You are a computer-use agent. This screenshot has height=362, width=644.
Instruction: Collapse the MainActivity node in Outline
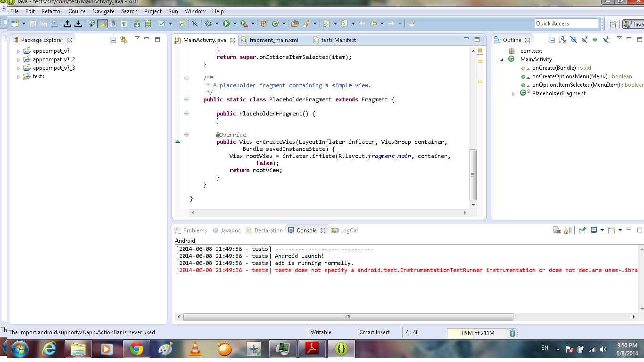tap(502, 59)
